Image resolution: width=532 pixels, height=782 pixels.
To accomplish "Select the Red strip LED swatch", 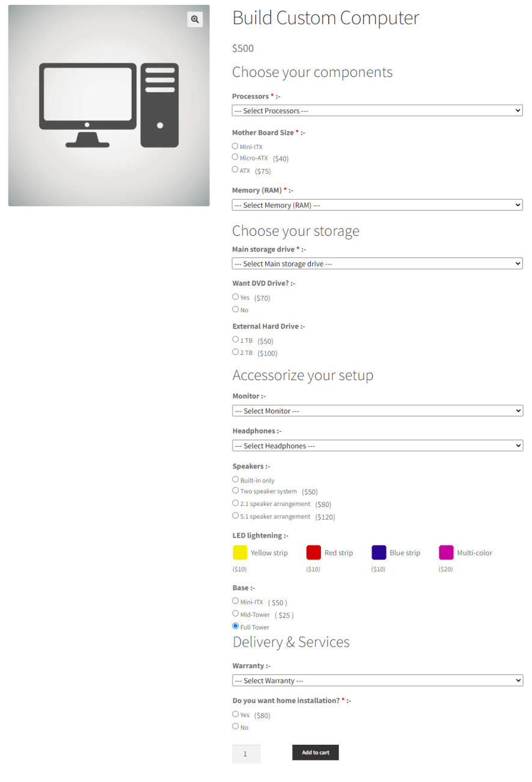I will (313, 551).
